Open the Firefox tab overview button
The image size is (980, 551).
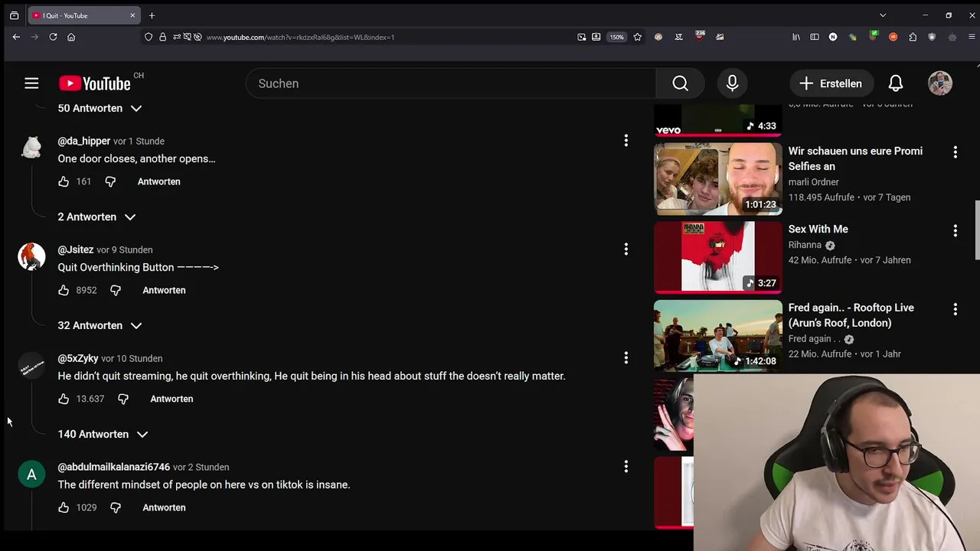pyautogui.click(x=14, y=15)
